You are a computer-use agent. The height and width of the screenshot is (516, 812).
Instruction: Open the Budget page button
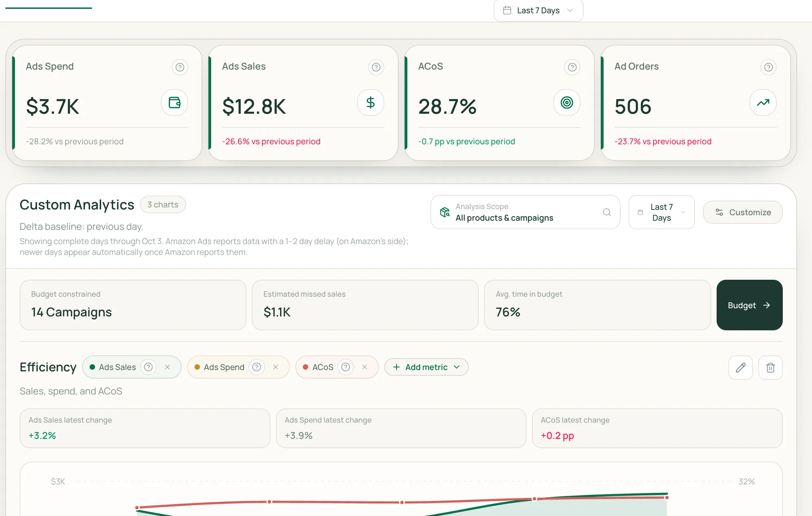749,305
